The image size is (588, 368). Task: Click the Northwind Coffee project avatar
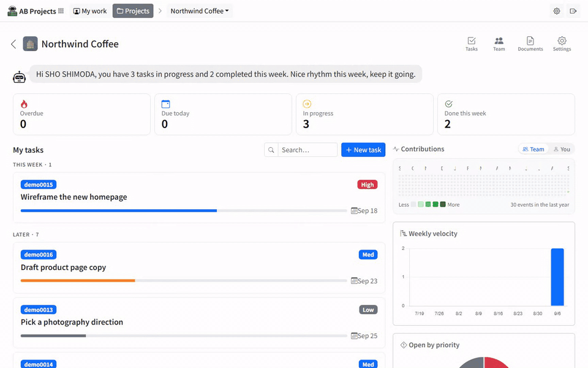click(x=31, y=44)
